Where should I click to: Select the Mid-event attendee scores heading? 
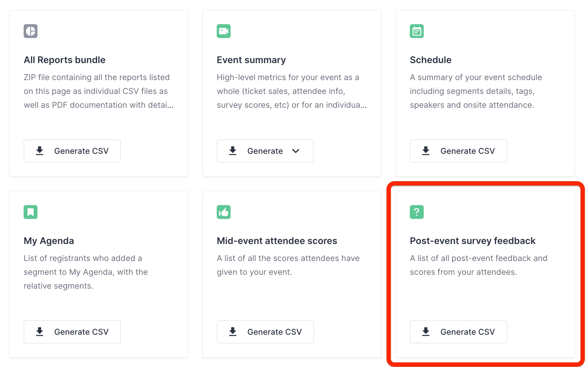click(x=277, y=241)
